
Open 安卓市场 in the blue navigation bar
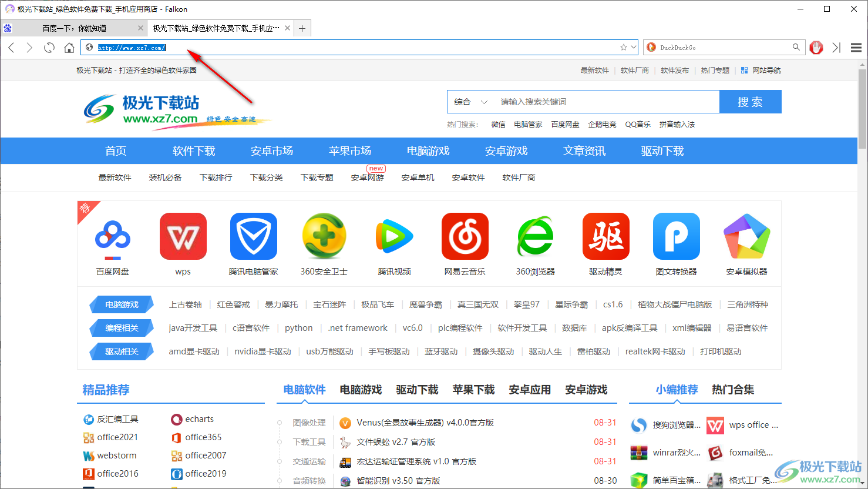click(x=272, y=151)
